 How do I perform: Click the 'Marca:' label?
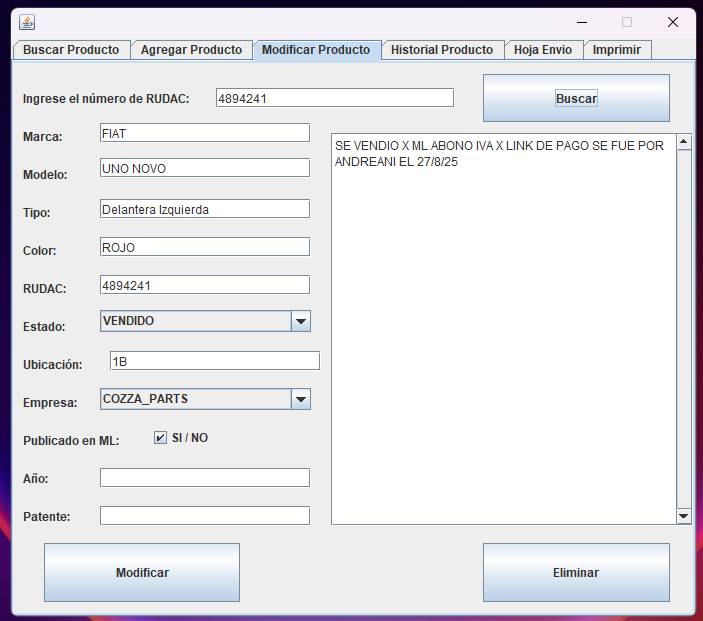click(x=43, y=137)
